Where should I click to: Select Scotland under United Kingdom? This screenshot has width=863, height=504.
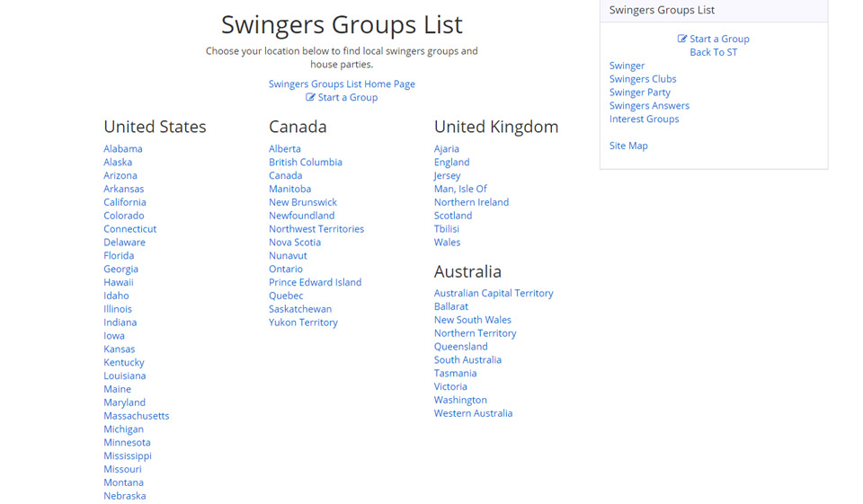[452, 216]
